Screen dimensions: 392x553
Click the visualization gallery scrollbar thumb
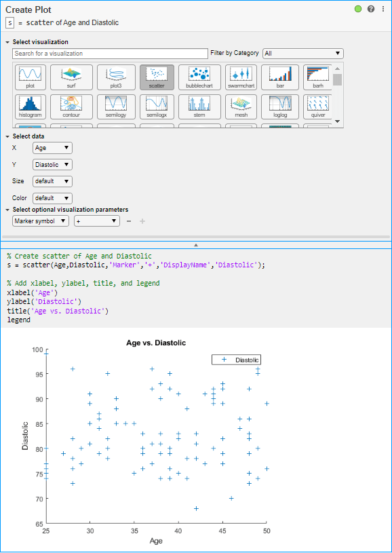[337, 79]
